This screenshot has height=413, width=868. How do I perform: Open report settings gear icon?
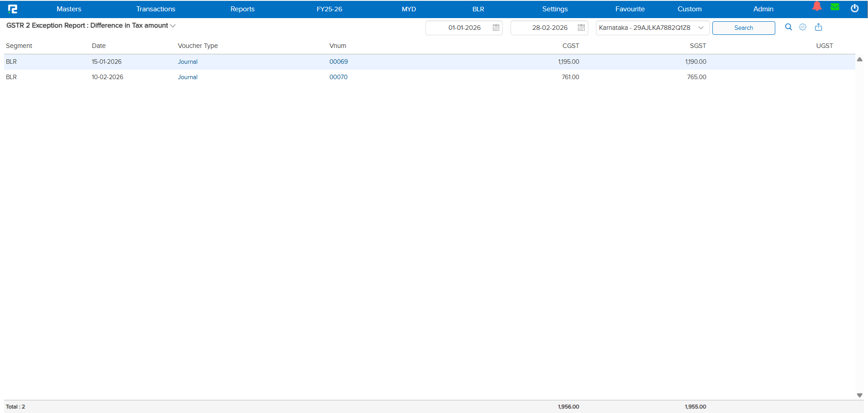pos(802,27)
